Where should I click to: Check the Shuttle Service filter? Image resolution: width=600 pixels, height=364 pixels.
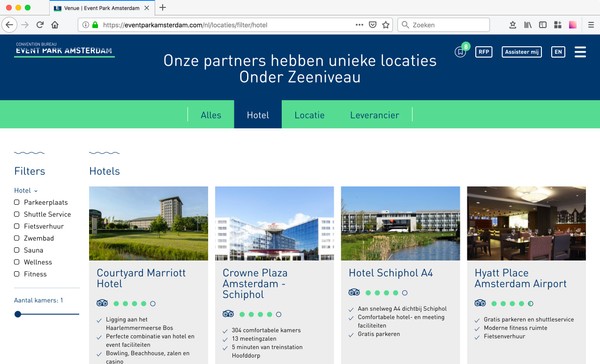click(17, 214)
